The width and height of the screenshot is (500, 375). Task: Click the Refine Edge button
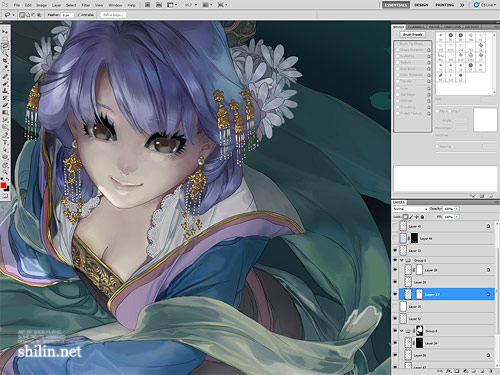(113, 15)
